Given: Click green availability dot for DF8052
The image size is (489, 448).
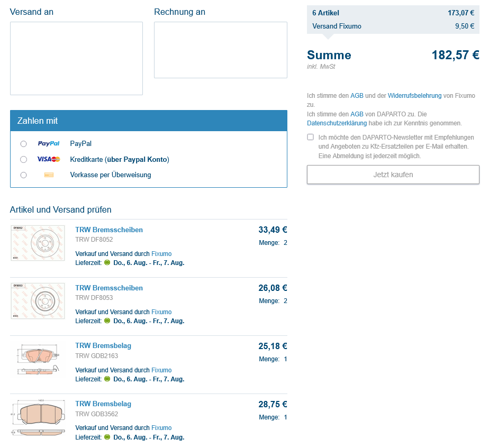Looking at the screenshot, I should click(107, 262).
